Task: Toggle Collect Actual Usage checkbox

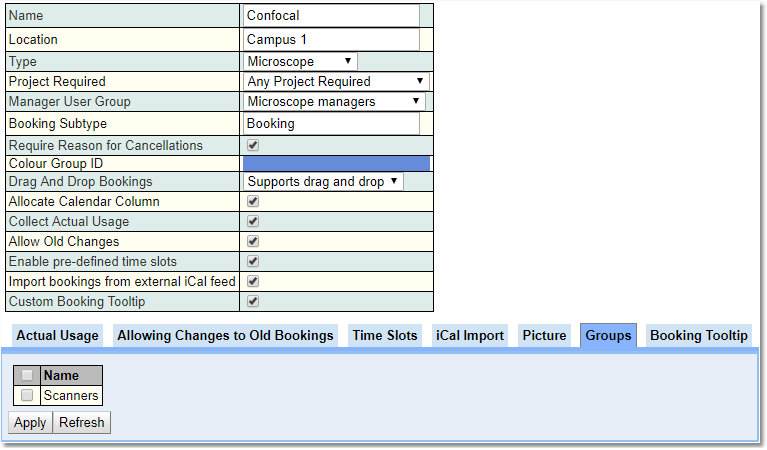Action: point(253,222)
